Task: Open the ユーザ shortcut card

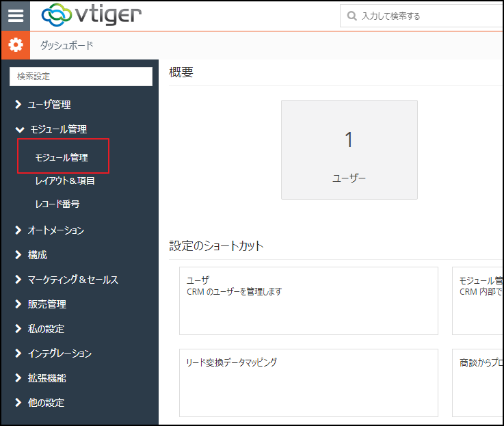Action: coord(308,300)
